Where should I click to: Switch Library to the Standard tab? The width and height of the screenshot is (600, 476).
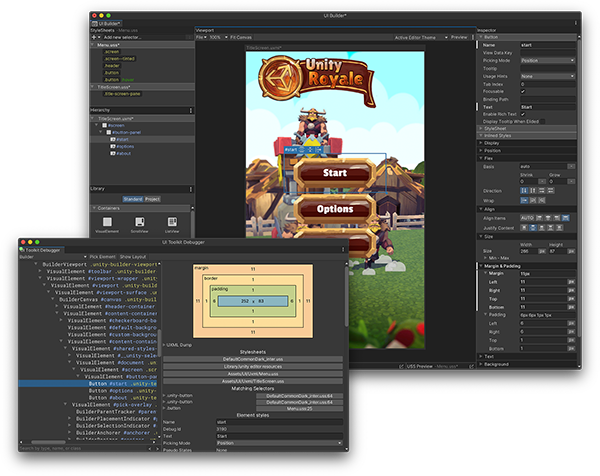pos(133,199)
